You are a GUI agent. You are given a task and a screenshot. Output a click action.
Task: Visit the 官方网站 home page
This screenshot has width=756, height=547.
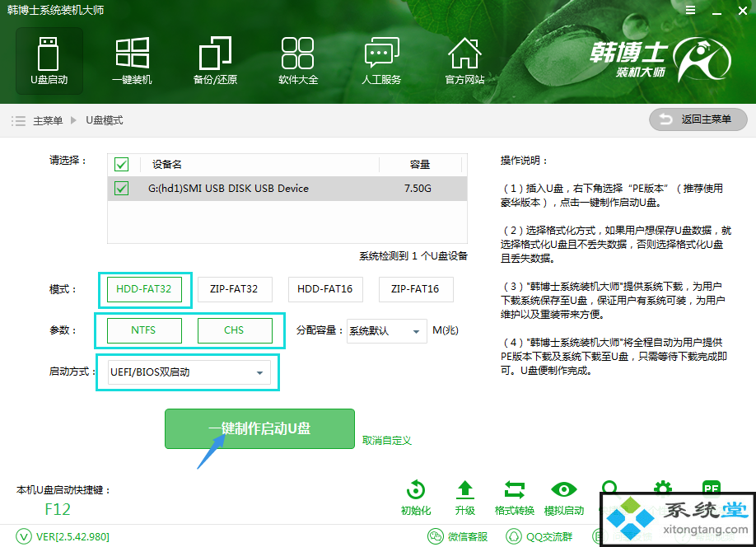pyautogui.click(x=464, y=61)
